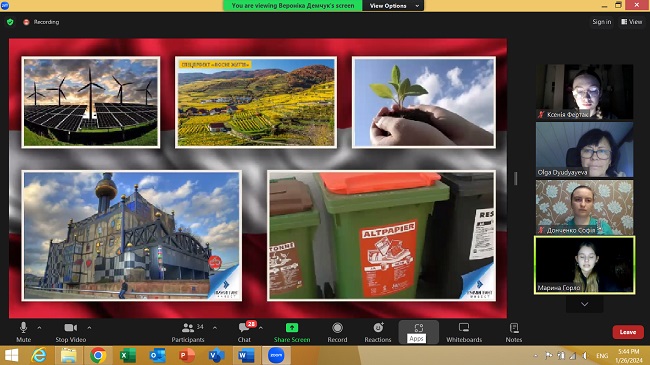This screenshot has height=365, width=650.
Task: Click Action Center flag icon in tray
Action: click(x=549, y=355)
